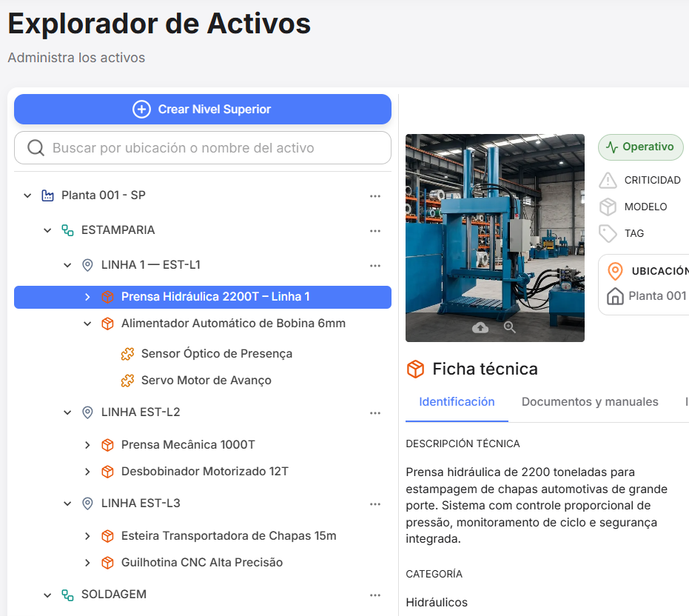Click the SOLDAGEM area icon
This screenshot has width=689, height=616.
coord(67,595)
